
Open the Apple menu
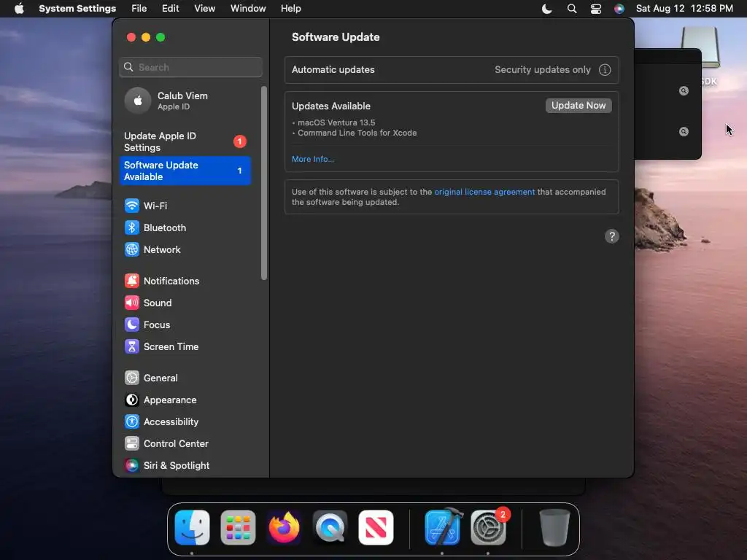point(19,9)
